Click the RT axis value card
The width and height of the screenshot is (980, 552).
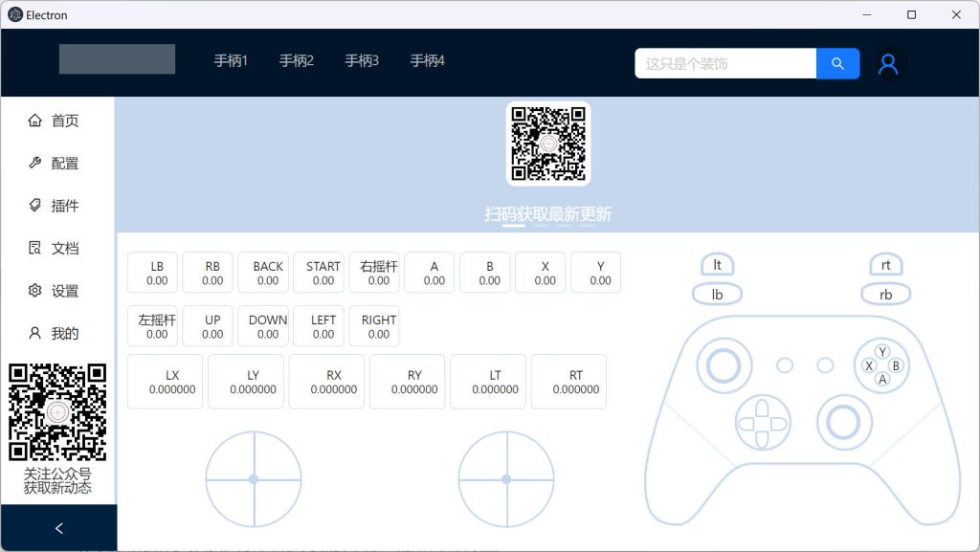tap(568, 382)
